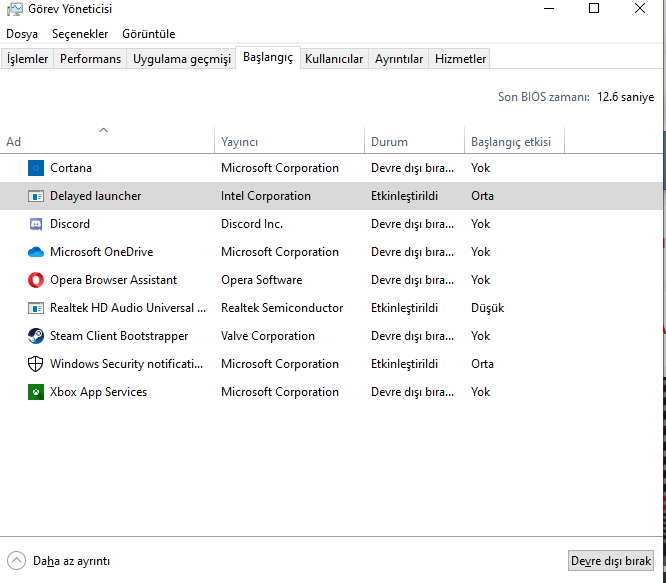Open the Seçenekler menu

[80, 34]
